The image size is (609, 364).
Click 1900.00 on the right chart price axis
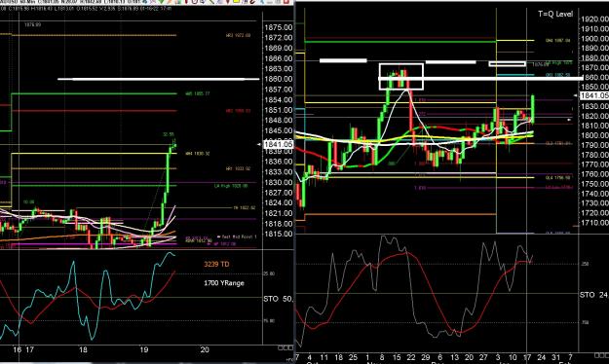click(x=594, y=38)
